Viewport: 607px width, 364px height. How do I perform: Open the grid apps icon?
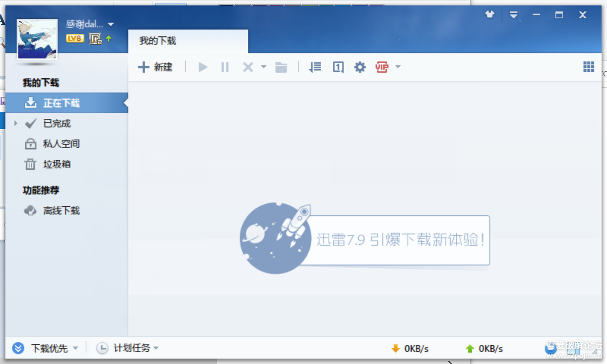pyautogui.click(x=589, y=67)
